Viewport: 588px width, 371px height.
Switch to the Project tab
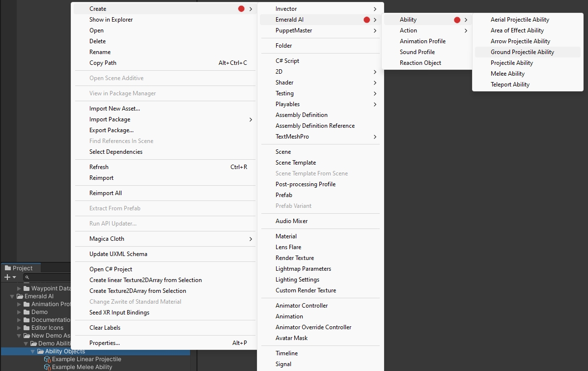click(21, 268)
